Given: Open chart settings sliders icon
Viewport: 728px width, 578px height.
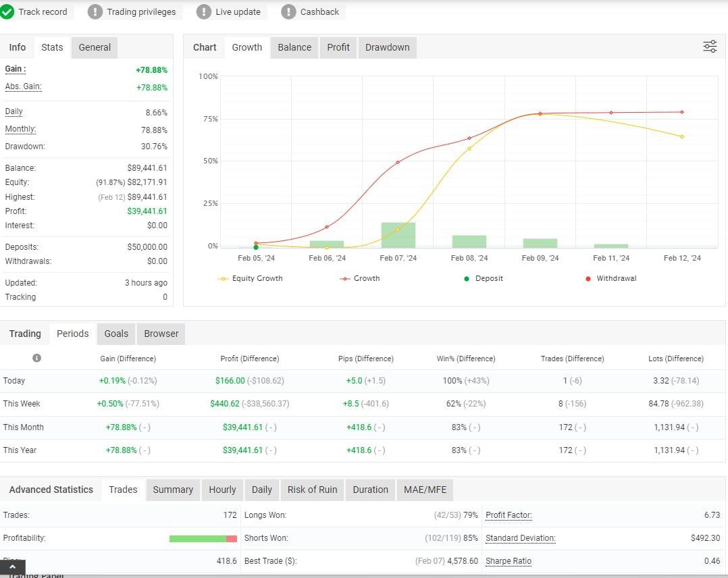Looking at the screenshot, I should point(710,47).
